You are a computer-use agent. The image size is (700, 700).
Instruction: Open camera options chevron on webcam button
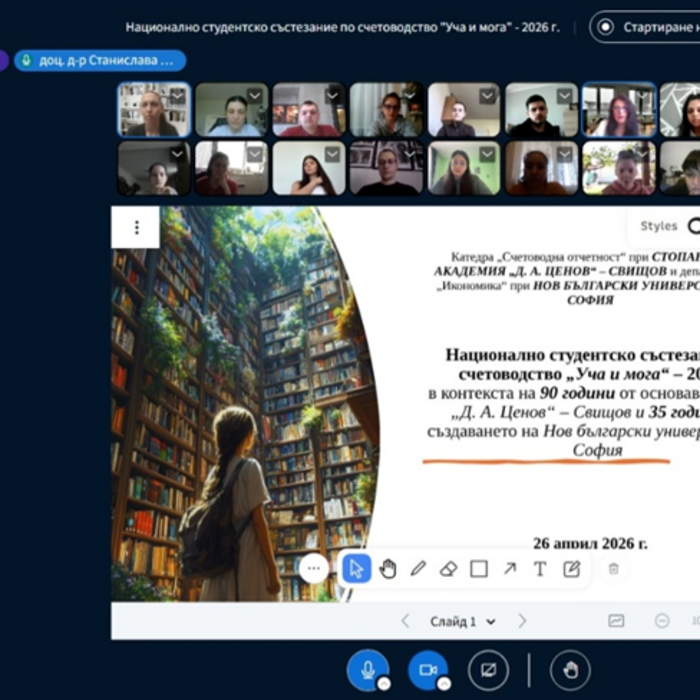pos(444,683)
